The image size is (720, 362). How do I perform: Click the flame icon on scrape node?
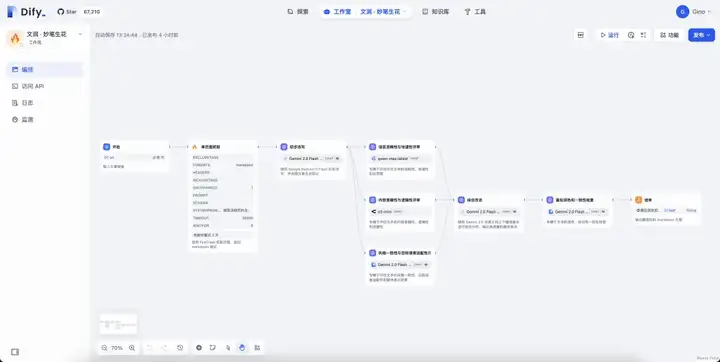(x=195, y=147)
